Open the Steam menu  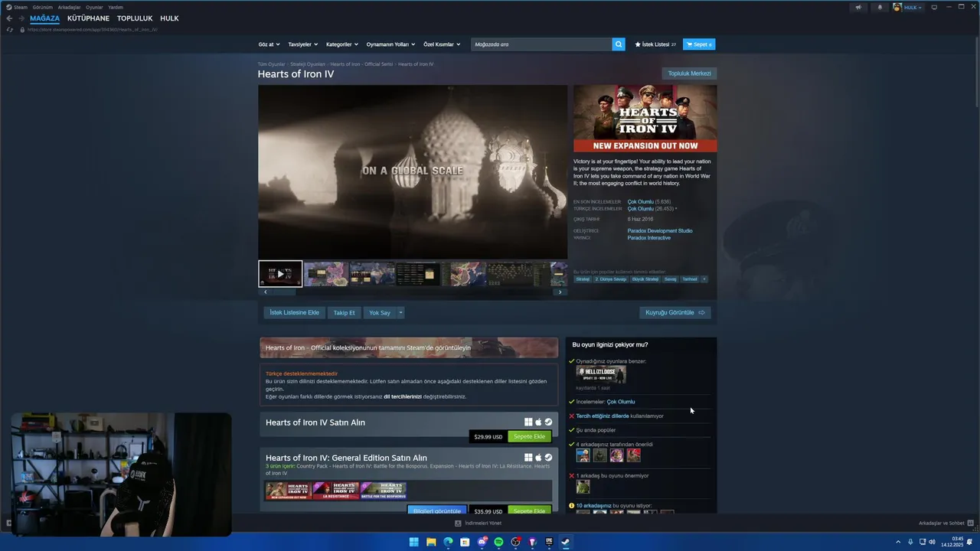coord(17,7)
